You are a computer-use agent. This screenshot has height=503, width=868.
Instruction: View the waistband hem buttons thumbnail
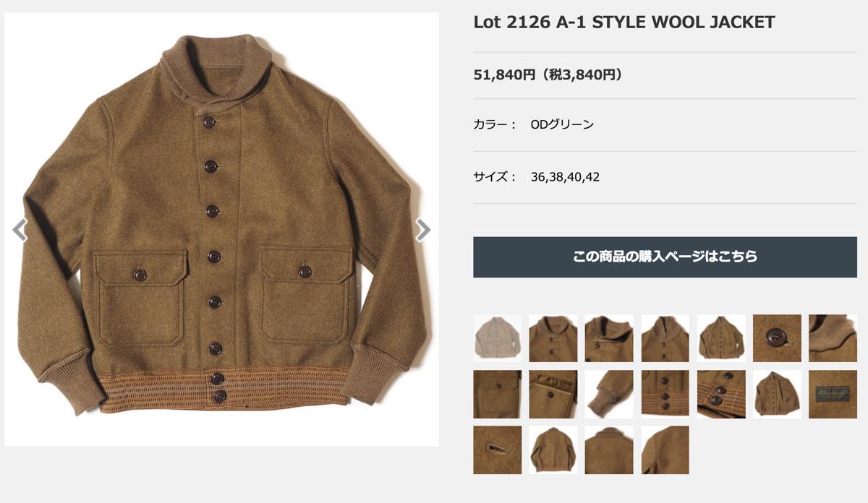tap(665, 394)
